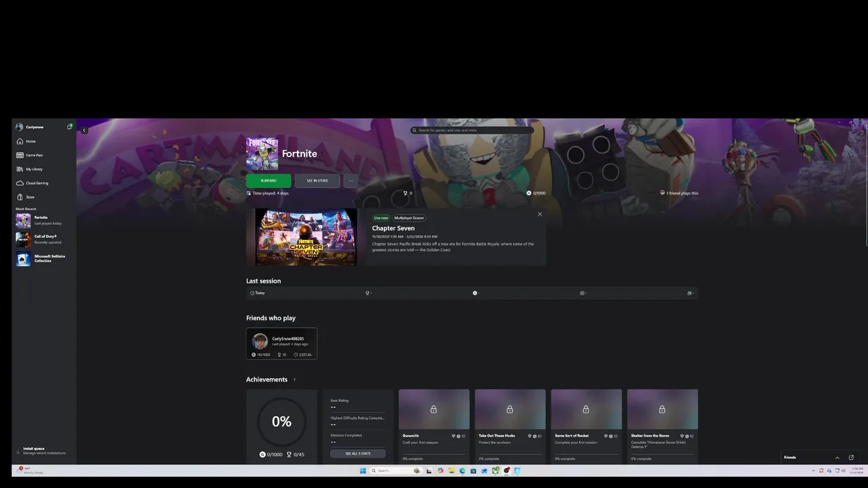Screen dimensions: 868x488
Task: Open the locked Gunsmith achievement
Action: tap(434, 426)
